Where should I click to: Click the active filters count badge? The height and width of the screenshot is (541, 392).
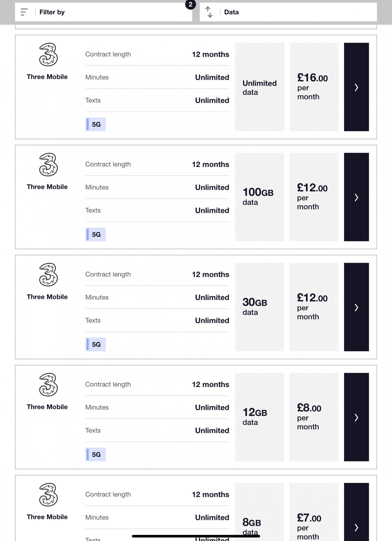click(191, 4)
